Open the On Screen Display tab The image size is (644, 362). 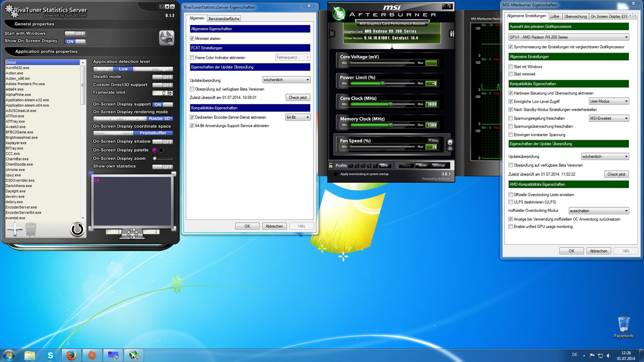(608, 16)
